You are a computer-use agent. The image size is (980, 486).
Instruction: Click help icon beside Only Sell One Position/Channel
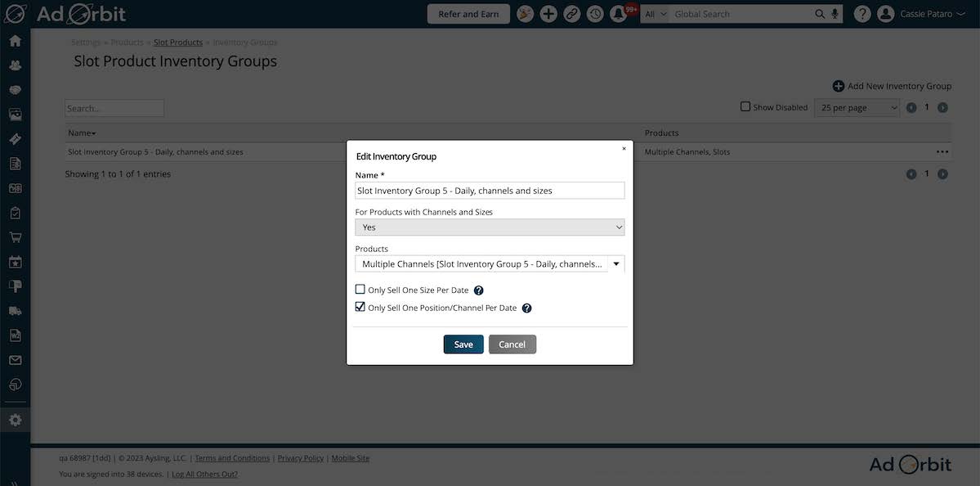pos(527,308)
